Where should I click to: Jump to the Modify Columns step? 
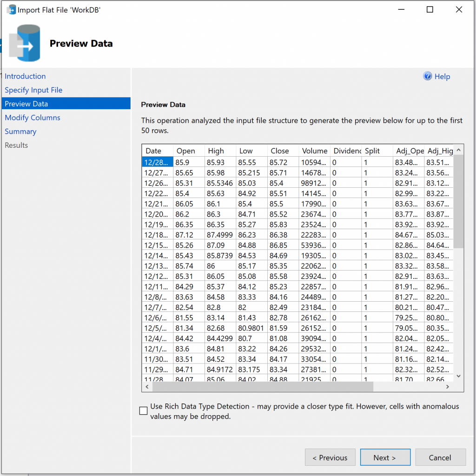(33, 118)
